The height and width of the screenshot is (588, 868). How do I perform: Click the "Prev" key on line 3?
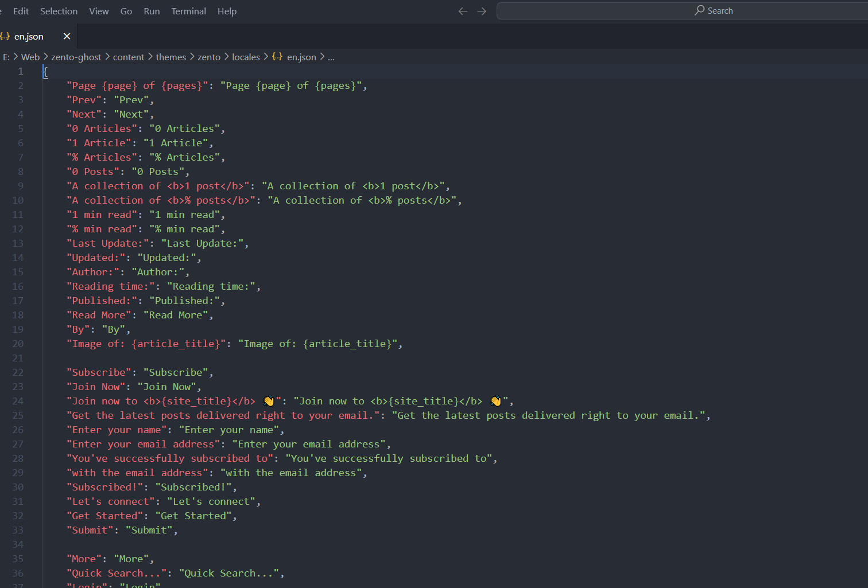point(84,100)
